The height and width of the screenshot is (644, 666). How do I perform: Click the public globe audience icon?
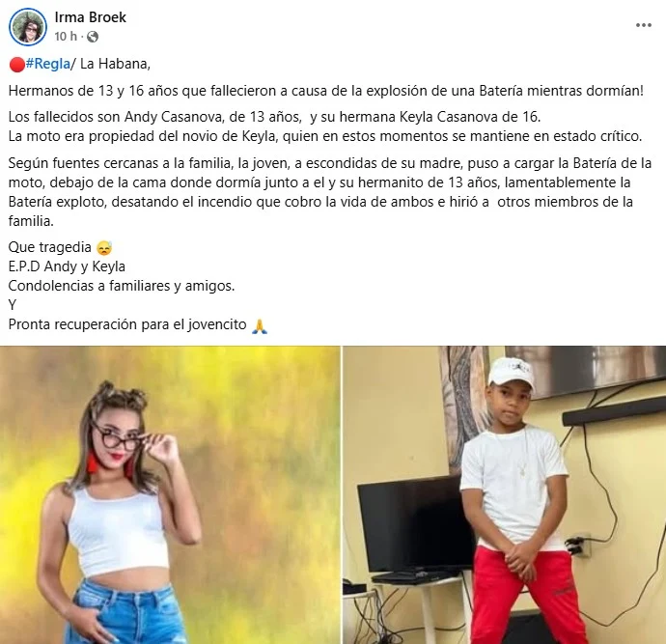(x=93, y=37)
